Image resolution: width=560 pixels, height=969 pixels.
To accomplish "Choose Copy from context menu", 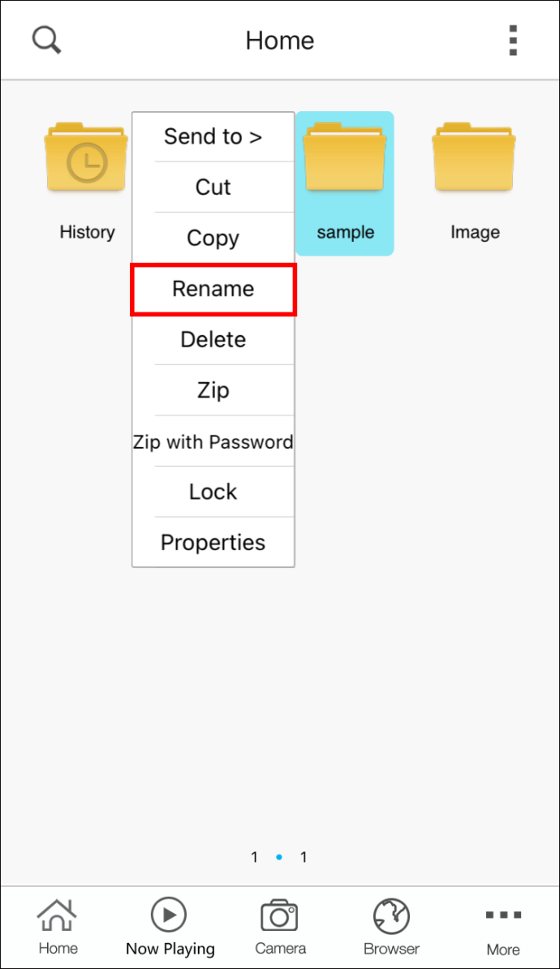I will 213,239.
